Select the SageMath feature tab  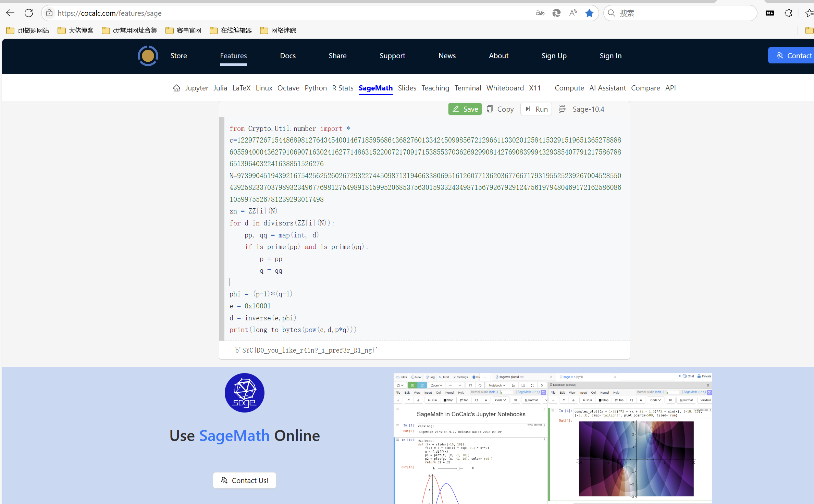[375, 88]
